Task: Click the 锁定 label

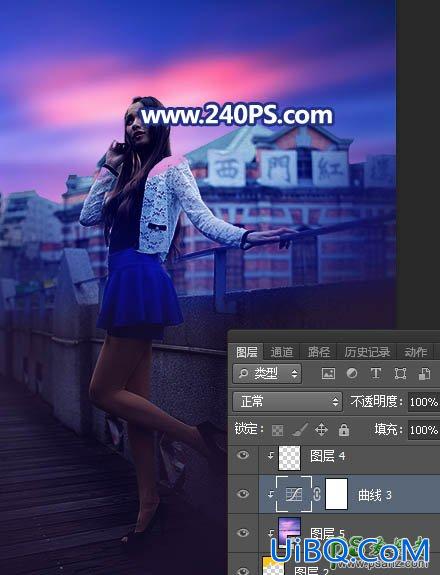Action: click(x=249, y=429)
